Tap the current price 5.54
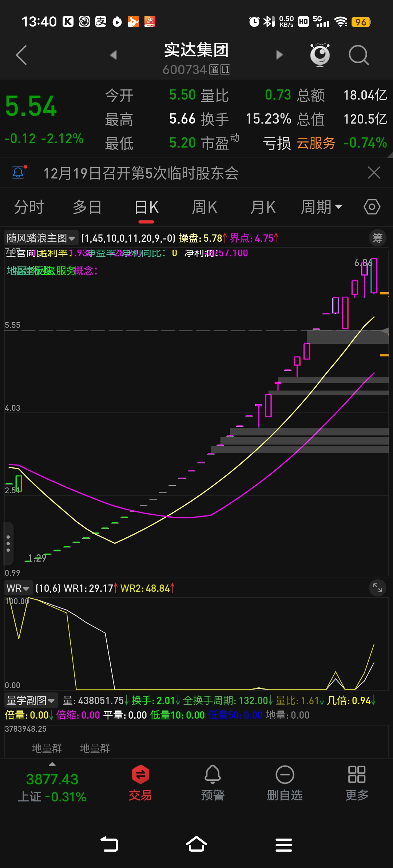 click(x=31, y=106)
